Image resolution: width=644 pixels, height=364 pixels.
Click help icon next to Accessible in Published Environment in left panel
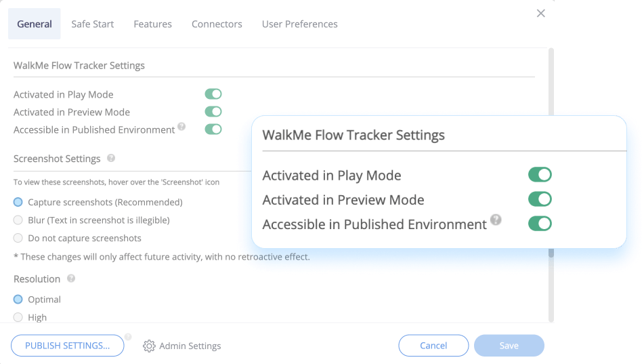(x=181, y=126)
